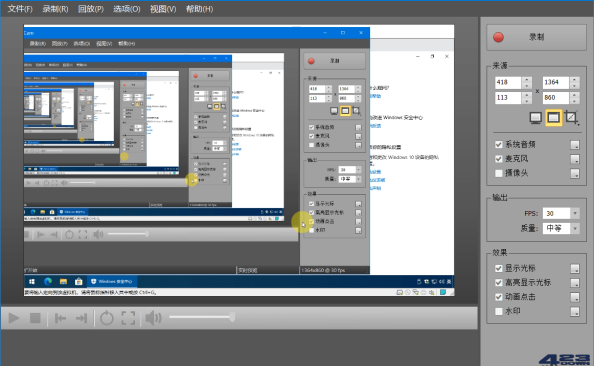The height and width of the screenshot is (366, 594).
Task: Jump to end with the skip-forward icon
Action: (x=81, y=318)
